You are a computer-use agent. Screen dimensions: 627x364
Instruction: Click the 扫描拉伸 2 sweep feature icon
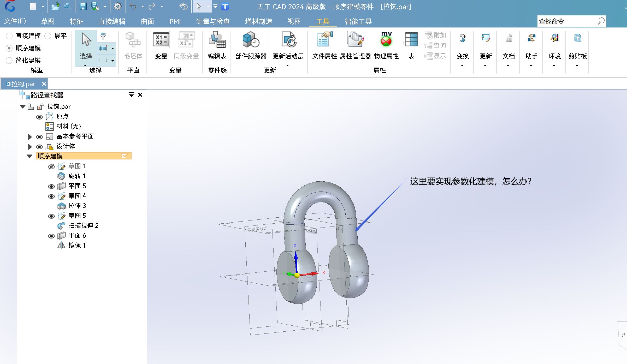click(x=61, y=226)
